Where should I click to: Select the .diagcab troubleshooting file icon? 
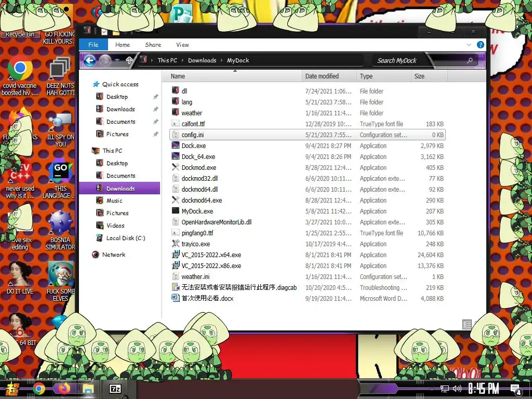tap(176, 287)
